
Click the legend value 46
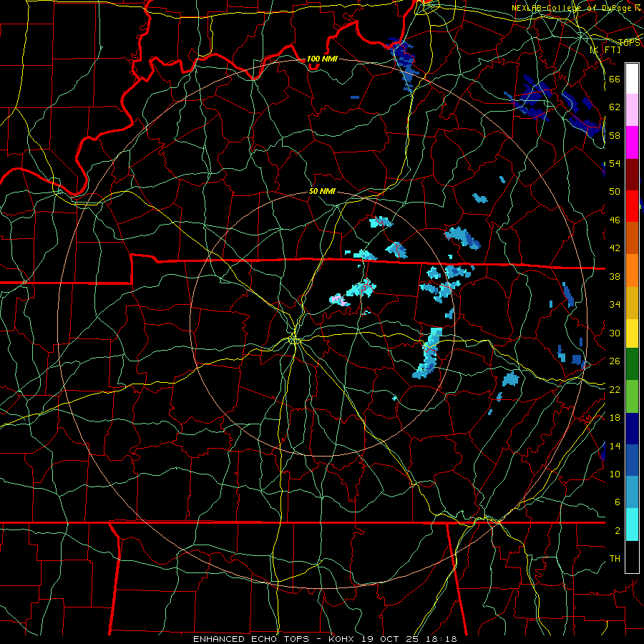(x=615, y=220)
